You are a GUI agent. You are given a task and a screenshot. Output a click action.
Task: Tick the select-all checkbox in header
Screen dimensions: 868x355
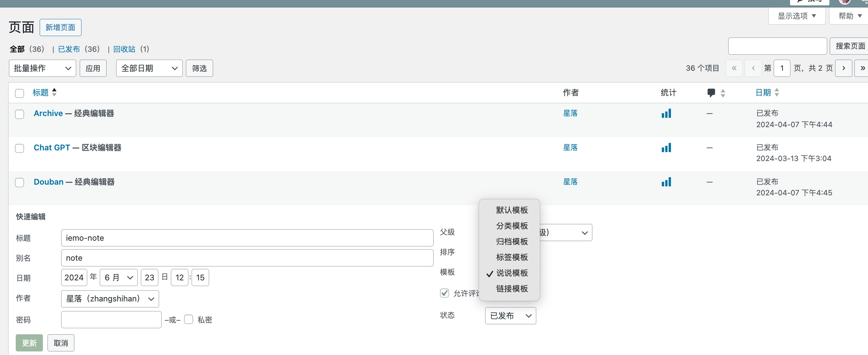(20, 93)
